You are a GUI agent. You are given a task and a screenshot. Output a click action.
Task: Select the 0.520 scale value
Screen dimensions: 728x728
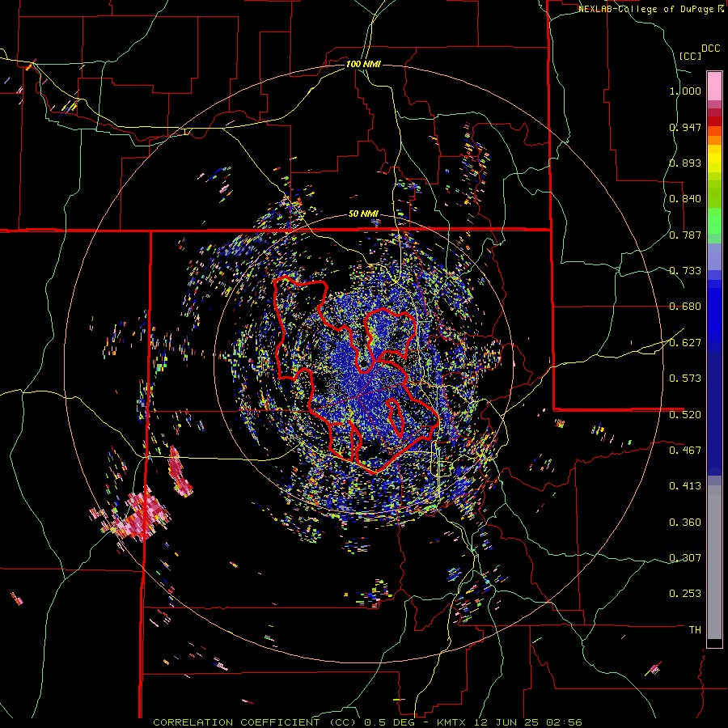pos(685,415)
